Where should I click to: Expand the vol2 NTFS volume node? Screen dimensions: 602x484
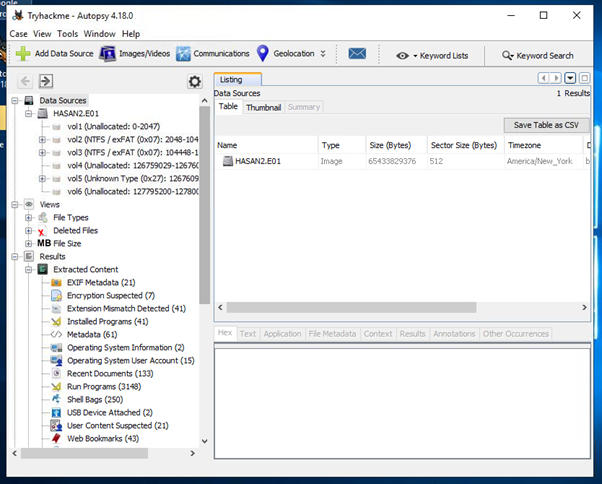(x=42, y=140)
